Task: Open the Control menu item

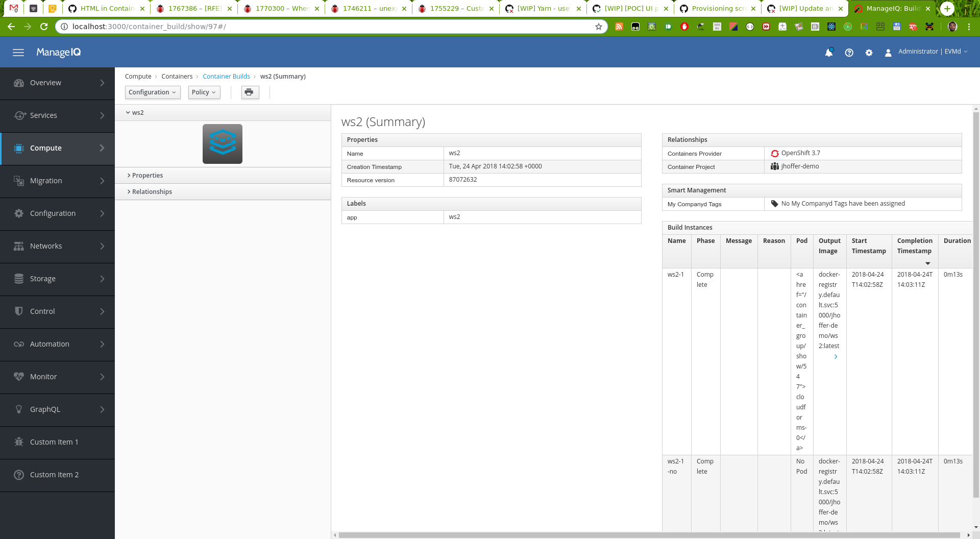Action: click(x=57, y=311)
